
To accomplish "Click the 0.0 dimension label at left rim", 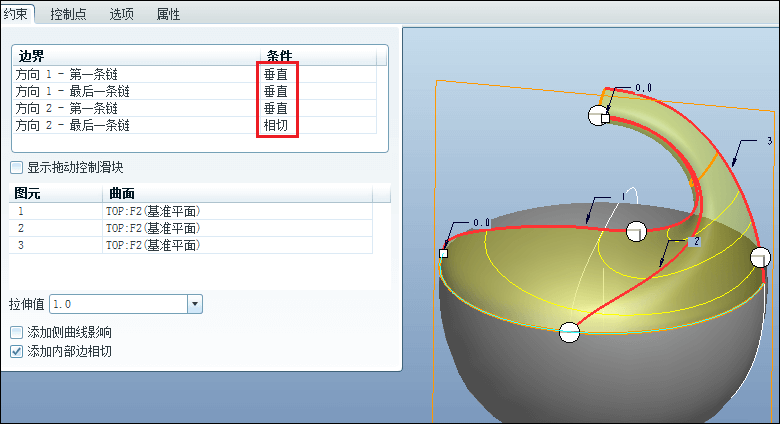I will [x=481, y=222].
